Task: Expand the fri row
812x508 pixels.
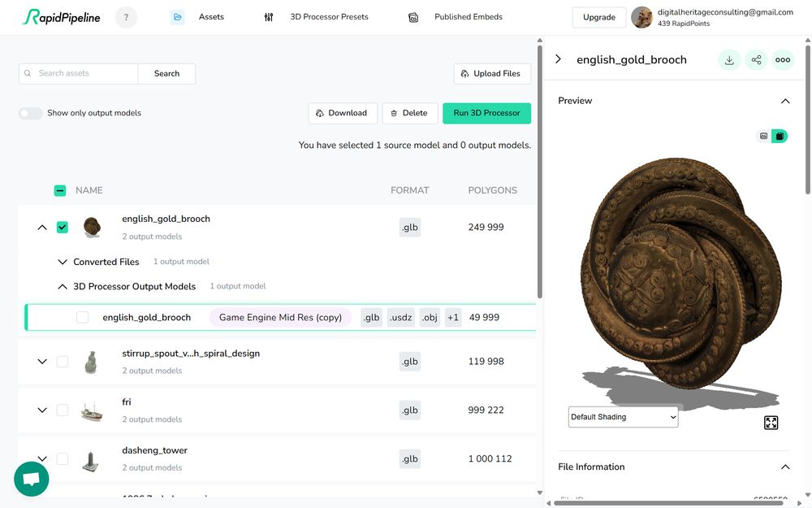Action: click(42, 410)
